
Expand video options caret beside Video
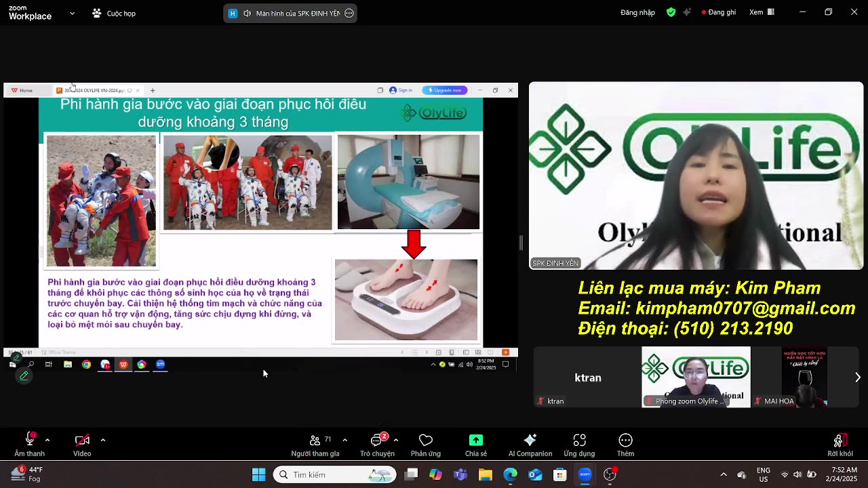pos(103,440)
